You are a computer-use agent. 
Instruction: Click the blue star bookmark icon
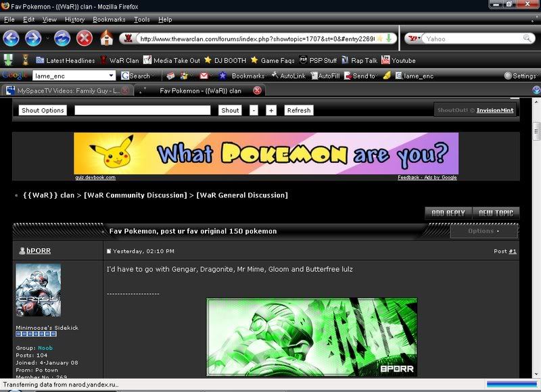coord(222,76)
